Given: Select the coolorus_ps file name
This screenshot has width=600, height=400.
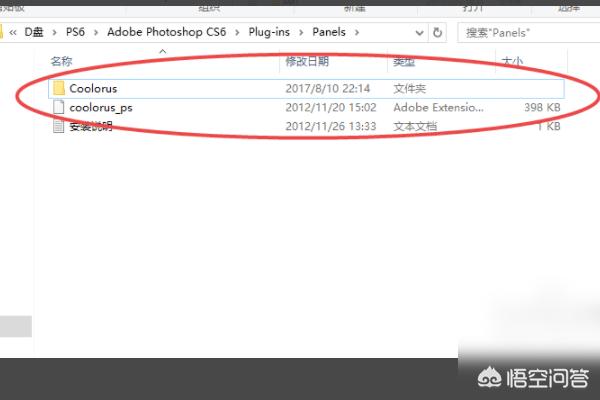Looking at the screenshot, I should pos(101,108).
